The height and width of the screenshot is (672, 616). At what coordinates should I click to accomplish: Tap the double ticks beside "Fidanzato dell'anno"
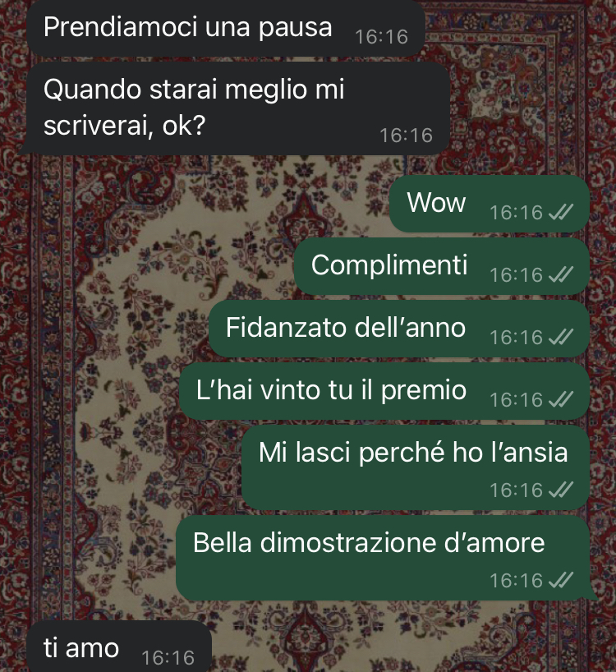click(x=561, y=337)
